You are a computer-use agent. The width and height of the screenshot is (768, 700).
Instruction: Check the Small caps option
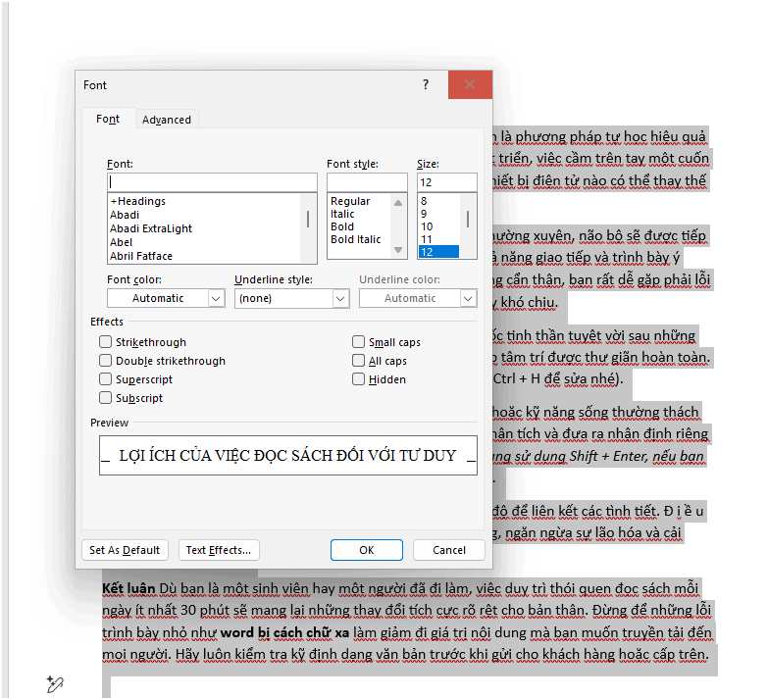pyautogui.click(x=359, y=342)
